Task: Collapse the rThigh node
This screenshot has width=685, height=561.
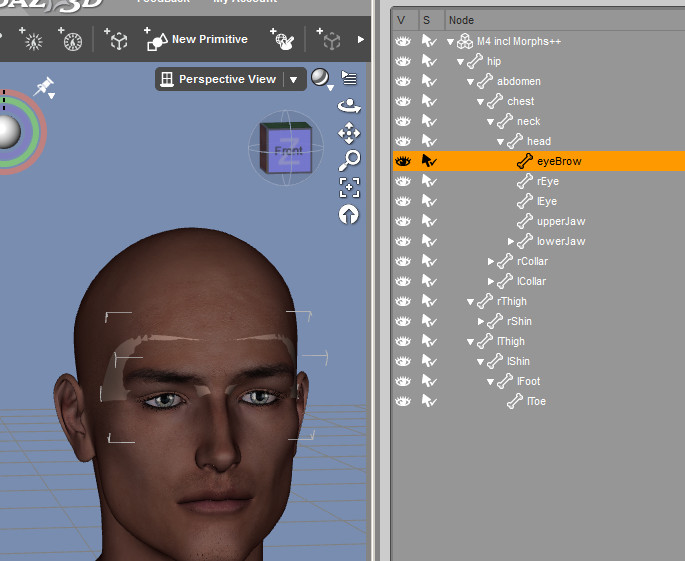Action: [x=470, y=302]
